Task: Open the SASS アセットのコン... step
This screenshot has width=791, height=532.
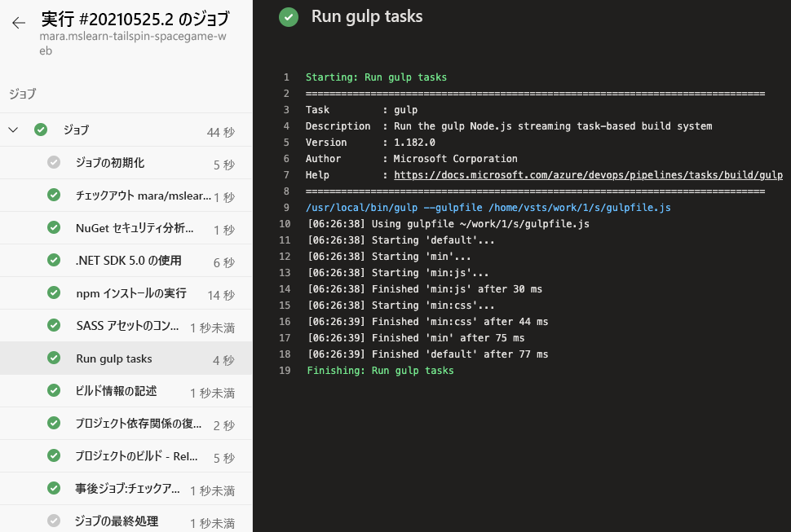Action: [x=126, y=325]
